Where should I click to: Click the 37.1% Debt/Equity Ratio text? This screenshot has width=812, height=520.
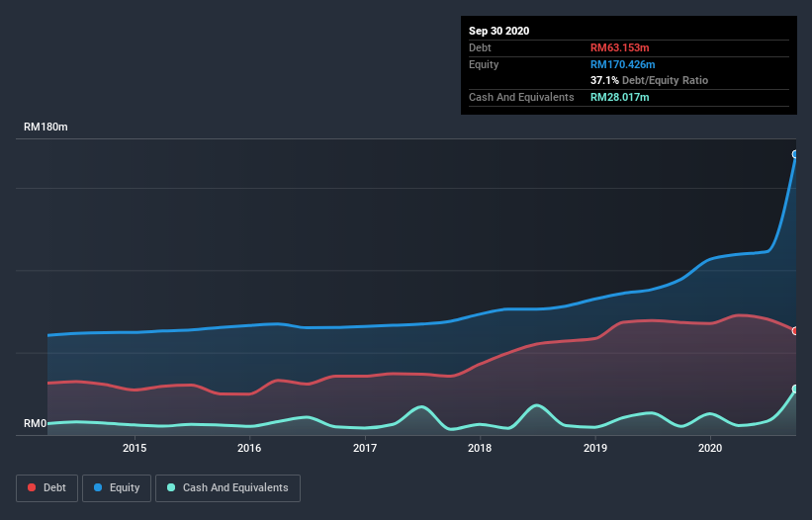click(650, 80)
